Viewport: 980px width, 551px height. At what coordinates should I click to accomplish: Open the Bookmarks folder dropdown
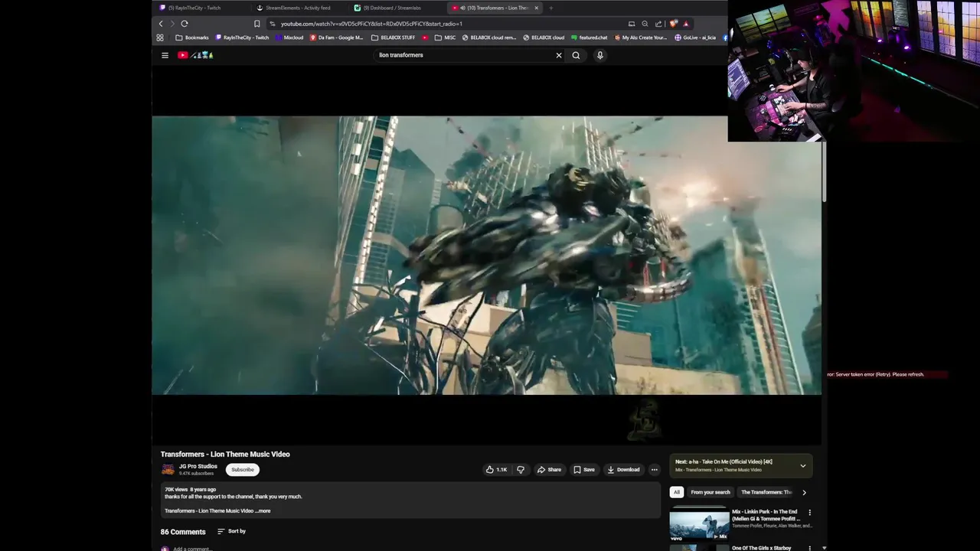(x=191, y=37)
